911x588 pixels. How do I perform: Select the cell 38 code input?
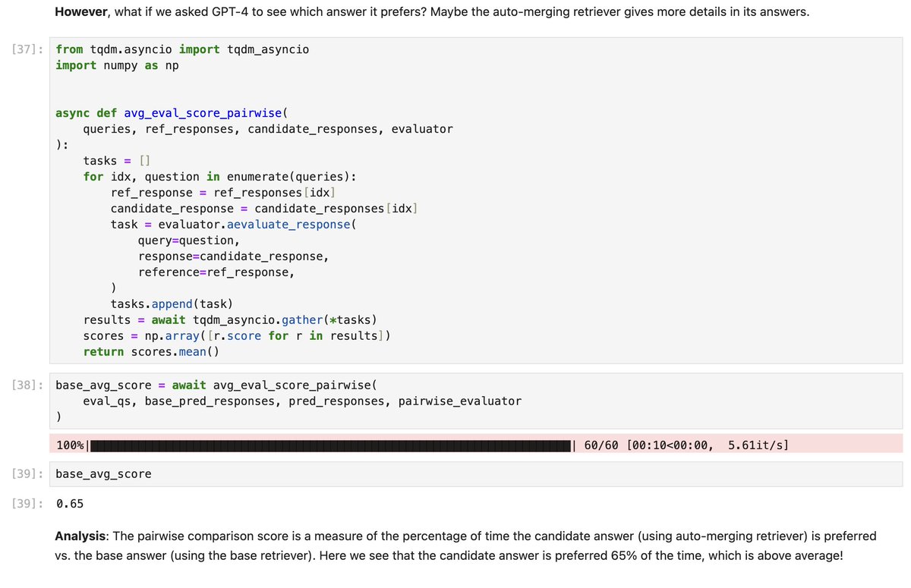coord(476,401)
